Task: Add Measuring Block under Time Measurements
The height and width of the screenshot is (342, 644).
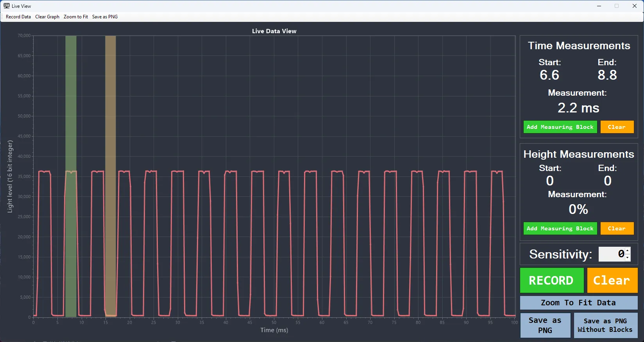Action: coord(560,127)
